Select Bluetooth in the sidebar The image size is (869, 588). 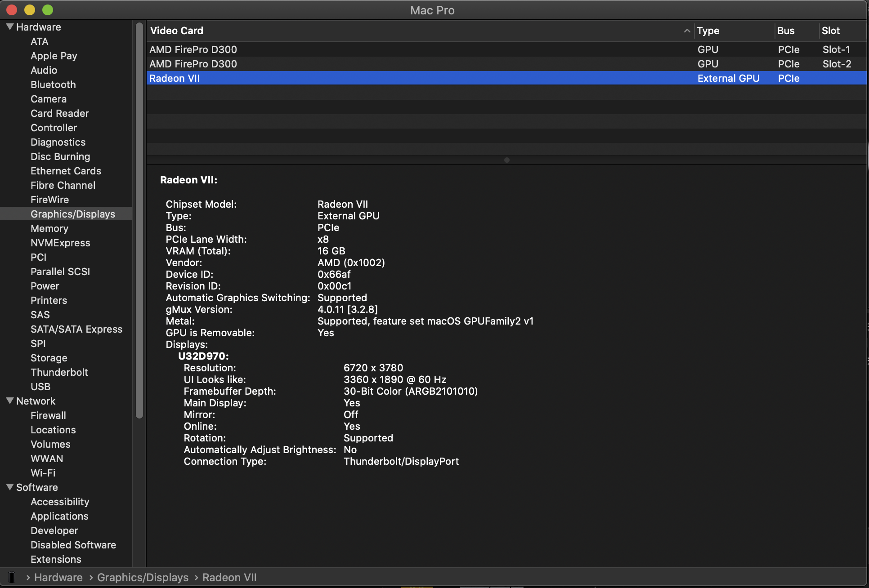tap(53, 85)
